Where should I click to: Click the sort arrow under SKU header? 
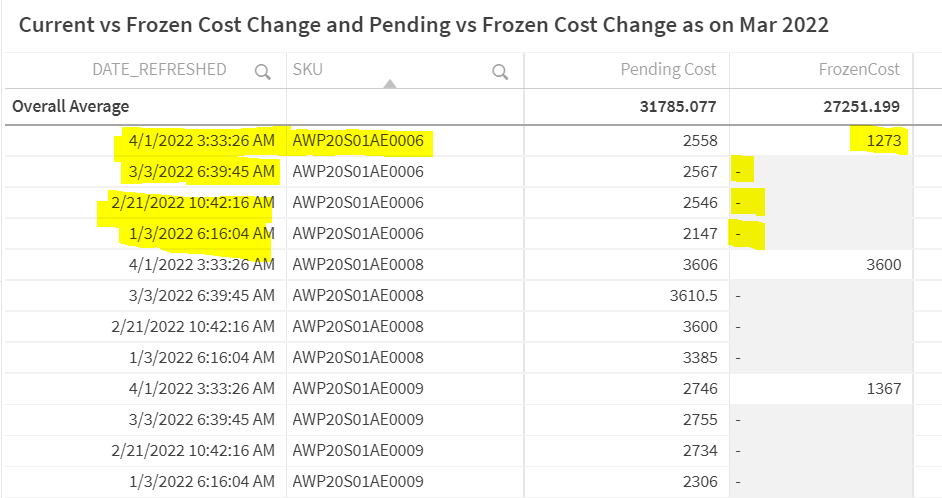(x=390, y=85)
